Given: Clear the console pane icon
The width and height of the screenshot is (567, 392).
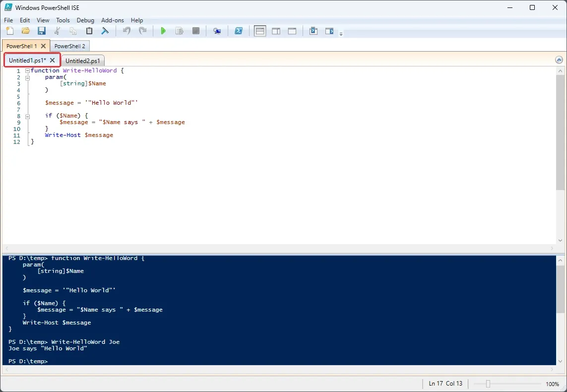Looking at the screenshot, I should coord(105,31).
